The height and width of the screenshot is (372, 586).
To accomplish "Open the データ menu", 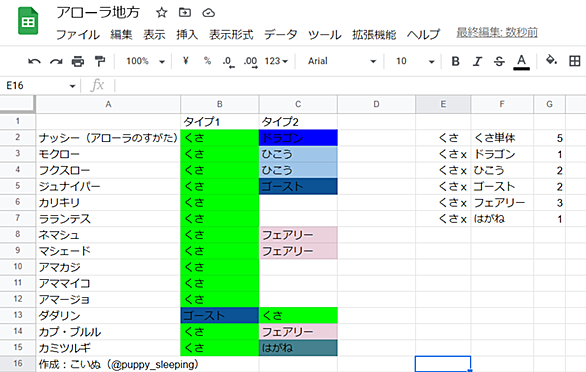I will pos(280,35).
